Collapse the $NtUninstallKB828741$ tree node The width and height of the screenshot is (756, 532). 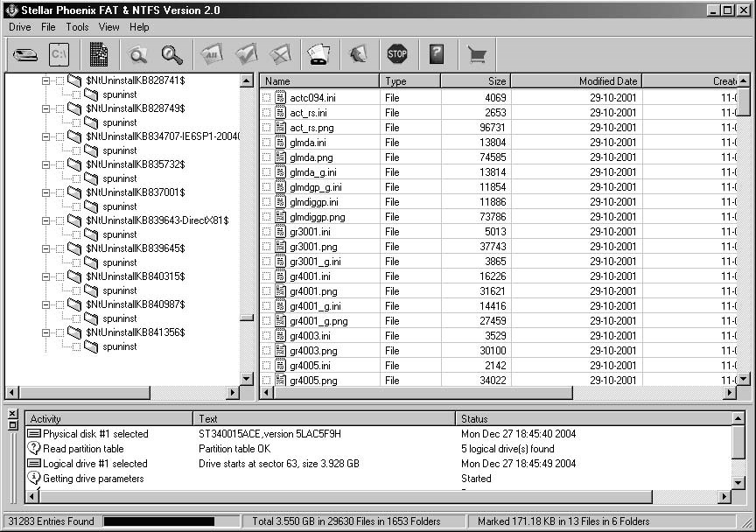[45, 80]
